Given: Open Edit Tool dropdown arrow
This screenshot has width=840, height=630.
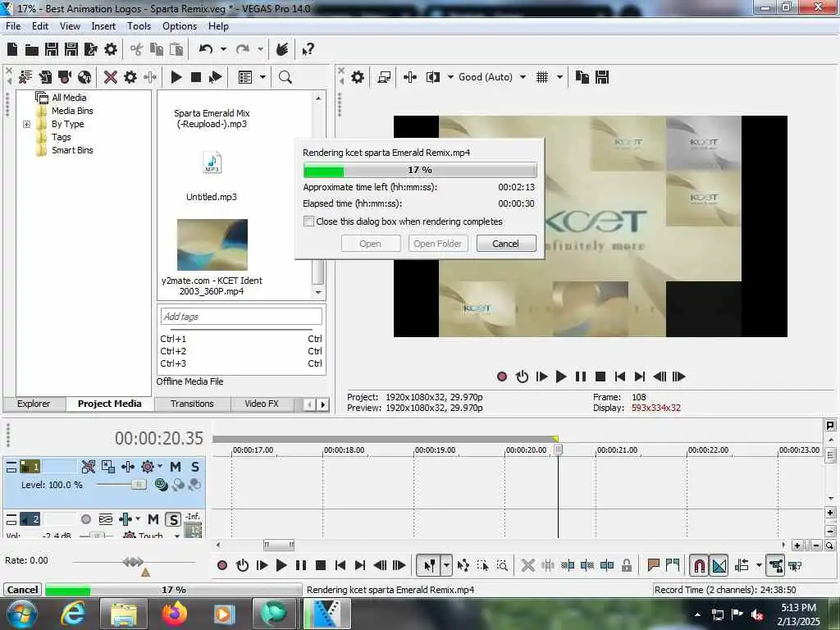Looking at the screenshot, I should click(x=446, y=565).
